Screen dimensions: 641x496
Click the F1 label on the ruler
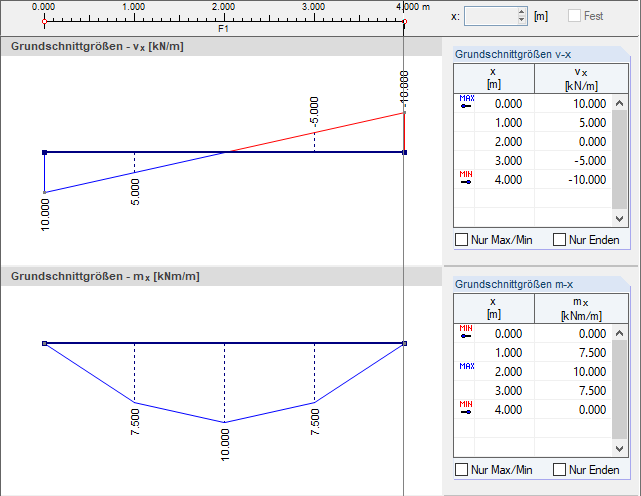(223, 29)
